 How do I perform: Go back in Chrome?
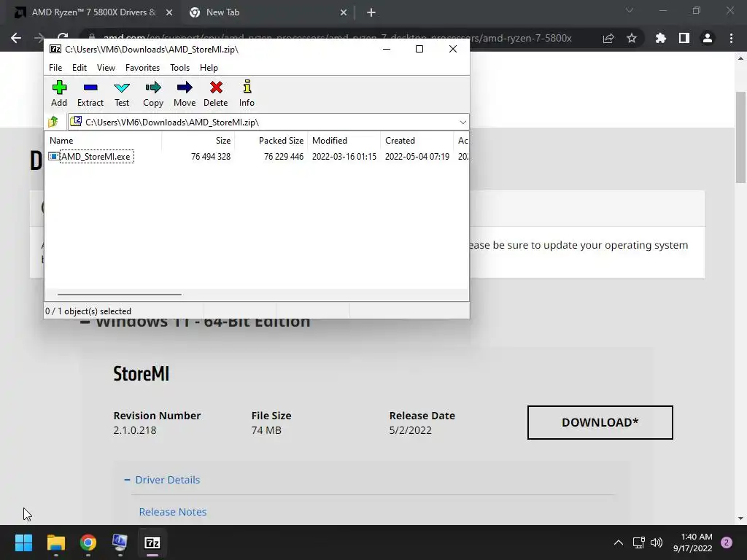[x=16, y=38]
